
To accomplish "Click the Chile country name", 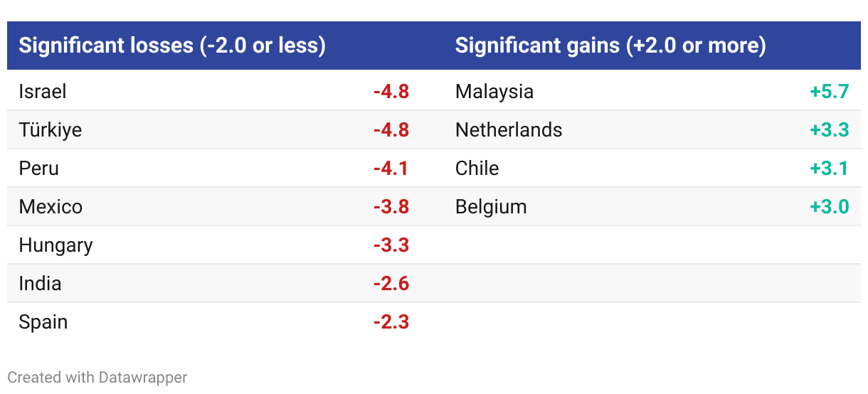I will point(477,168).
